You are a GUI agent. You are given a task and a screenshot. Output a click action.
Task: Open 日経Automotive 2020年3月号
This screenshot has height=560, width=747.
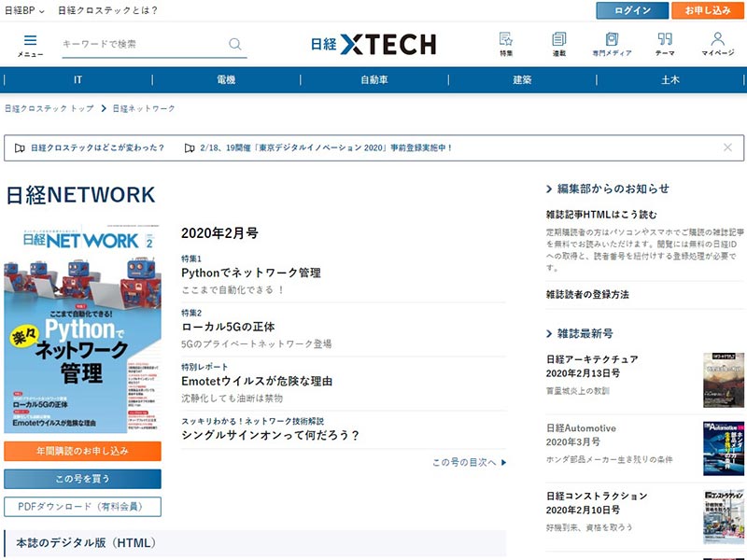581,435
